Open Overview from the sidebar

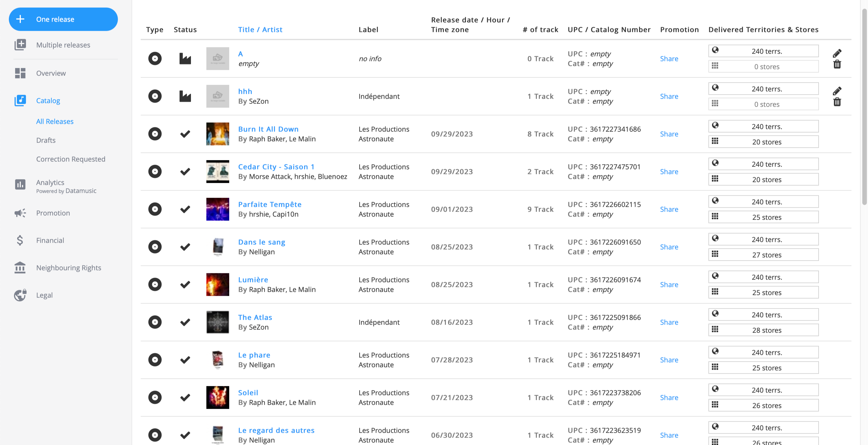[51, 73]
